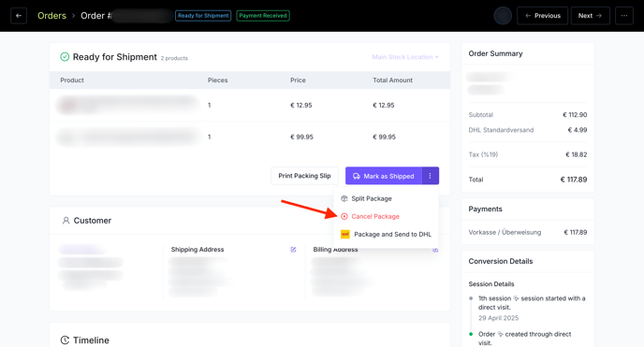Go to the Next order

tap(591, 16)
